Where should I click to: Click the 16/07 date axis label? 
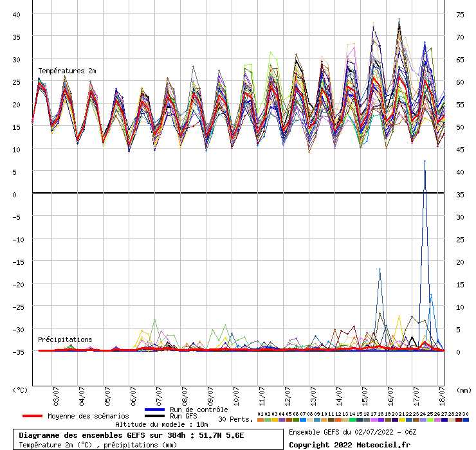coord(390,396)
